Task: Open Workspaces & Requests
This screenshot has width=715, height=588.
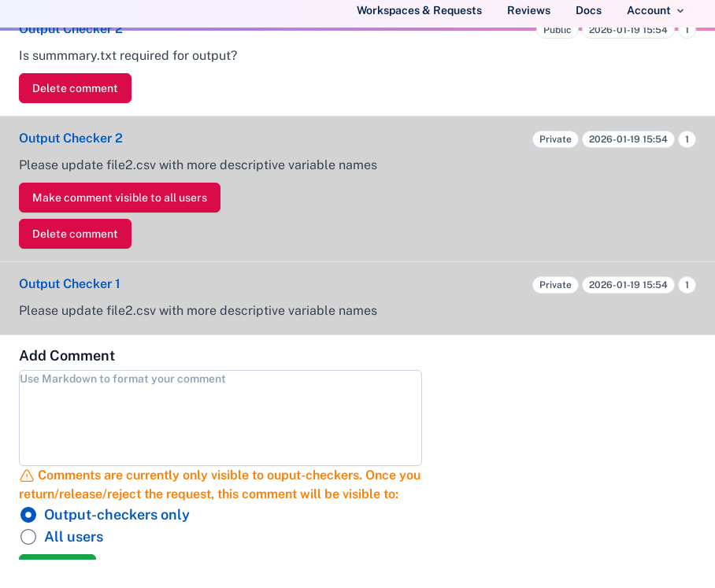Action: pos(419,10)
